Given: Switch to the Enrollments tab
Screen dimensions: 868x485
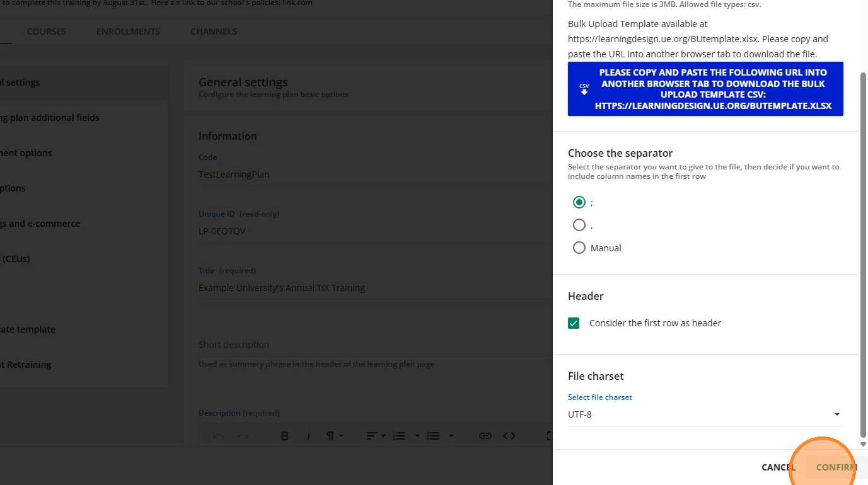Looking at the screenshot, I should 128,31.
